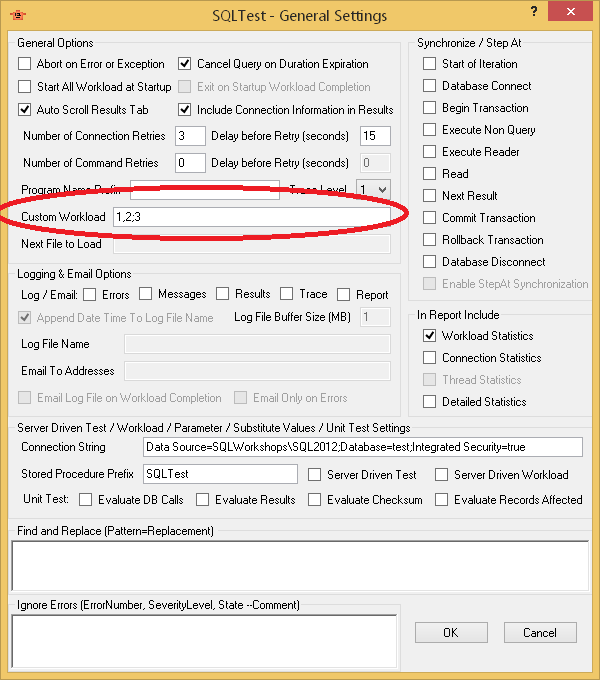Click the Find and Replace text area

(300, 566)
